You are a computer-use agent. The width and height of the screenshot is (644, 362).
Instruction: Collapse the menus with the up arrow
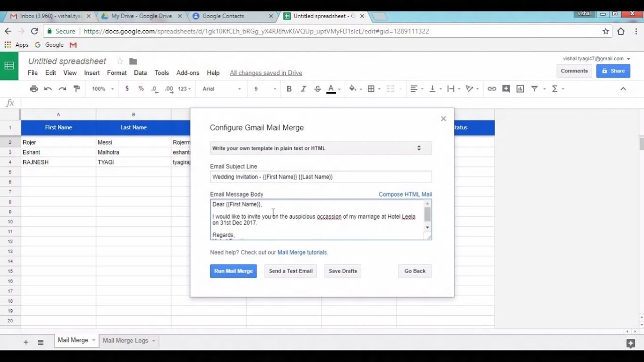click(x=623, y=88)
